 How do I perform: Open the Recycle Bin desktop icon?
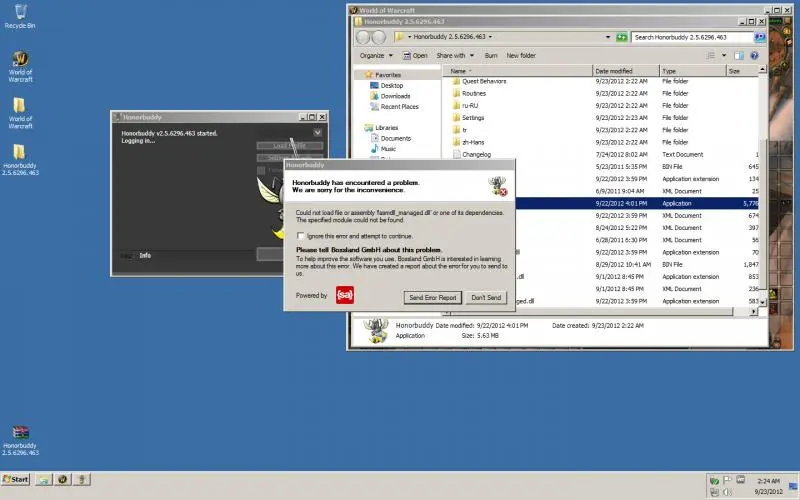pyautogui.click(x=20, y=16)
